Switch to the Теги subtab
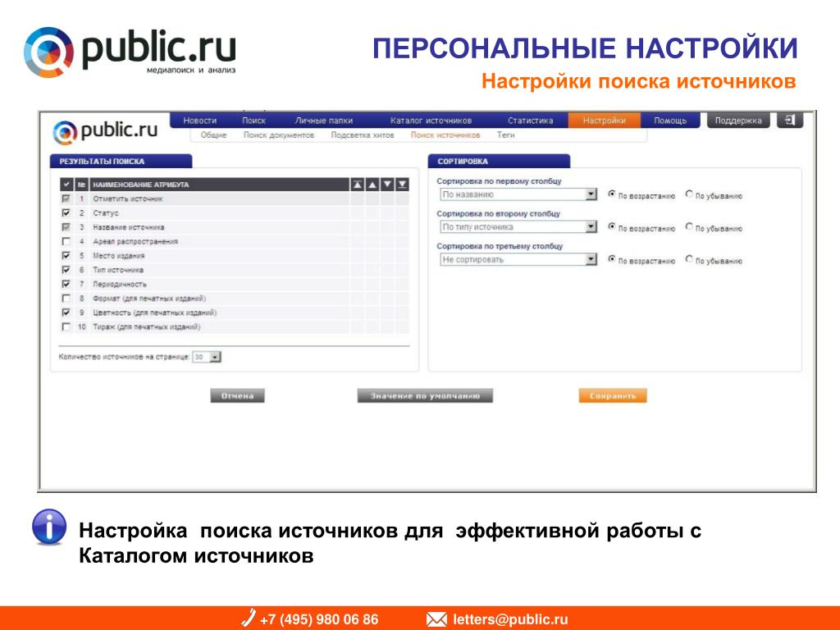 click(505, 135)
